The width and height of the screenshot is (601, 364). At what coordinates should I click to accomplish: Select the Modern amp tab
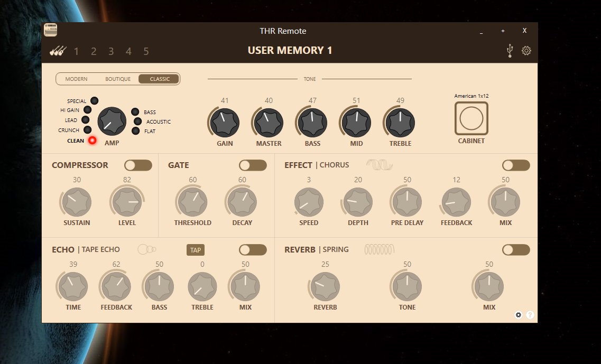pos(77,79)
